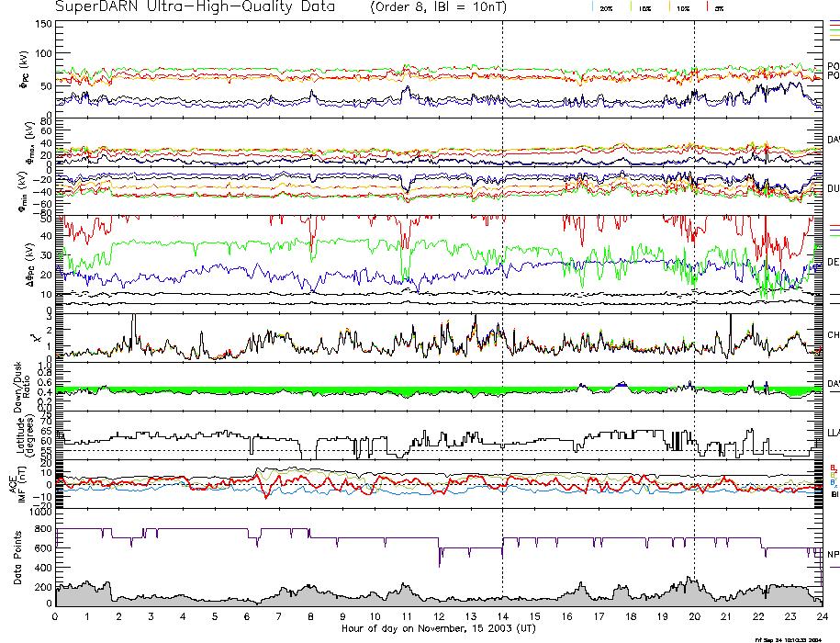The image size is (840, 643).
Task: Click the timestamp text in bottom-right corner
Action: pos(794,638)
